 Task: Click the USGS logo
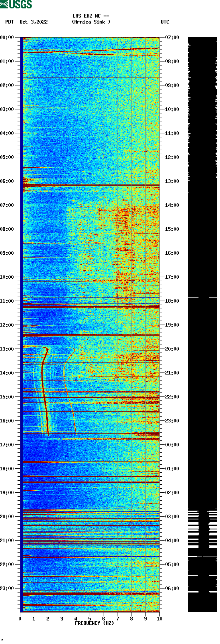click(16, 4)
